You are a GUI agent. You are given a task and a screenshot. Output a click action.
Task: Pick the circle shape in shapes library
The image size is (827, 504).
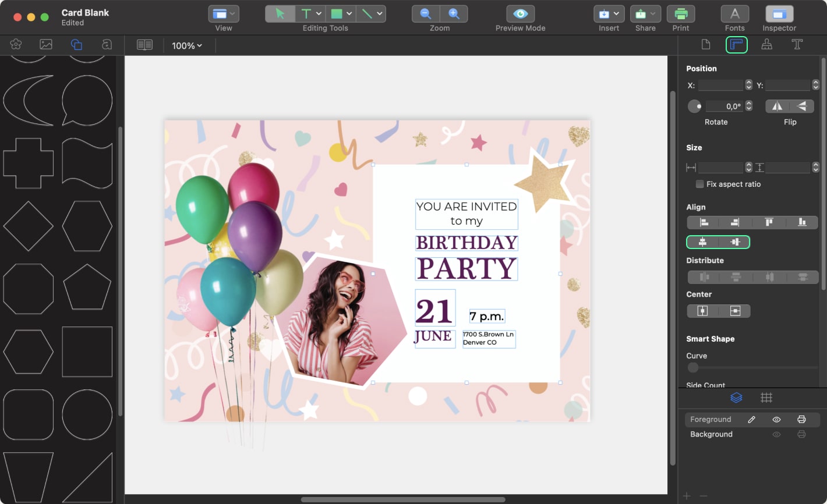coord(87,414)
